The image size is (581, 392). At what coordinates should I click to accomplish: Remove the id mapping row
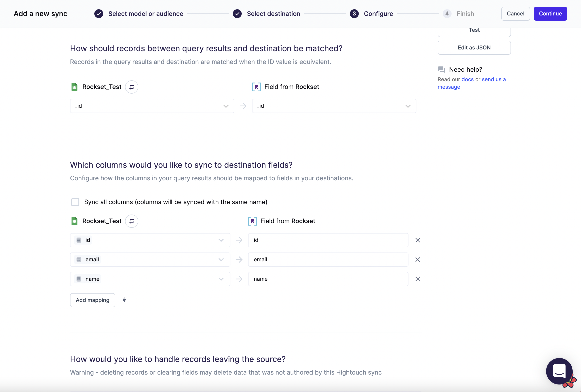pyautogui.click(x=418, y=240)
